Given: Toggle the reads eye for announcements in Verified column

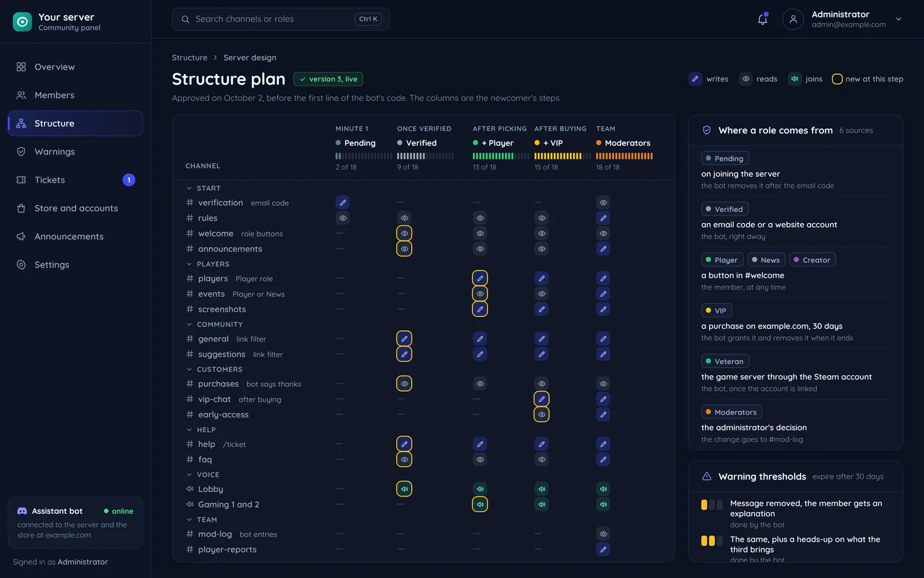Looking at the screenshot, I should pos(404,249).
